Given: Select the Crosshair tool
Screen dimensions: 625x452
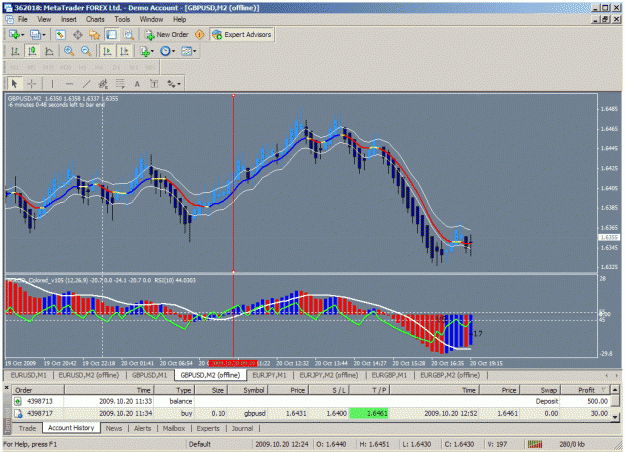Looking at the screenshot, I should pyautogui.click(x=32, y=84).
